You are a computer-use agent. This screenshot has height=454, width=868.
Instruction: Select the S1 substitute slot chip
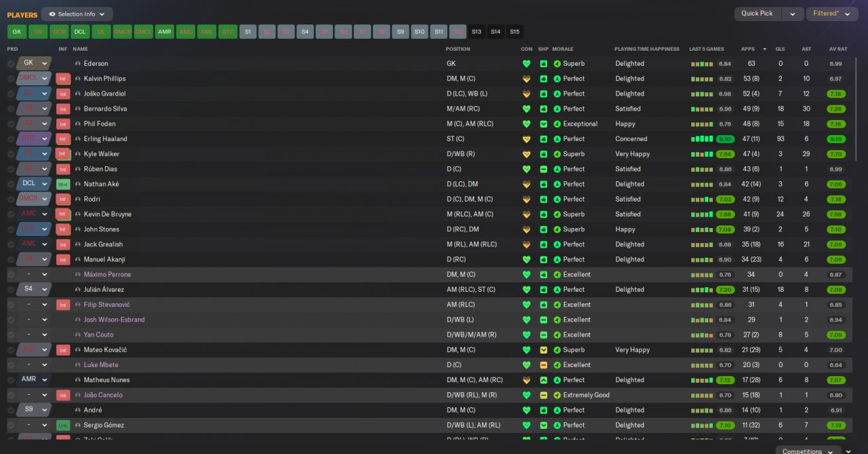(248, 32)
